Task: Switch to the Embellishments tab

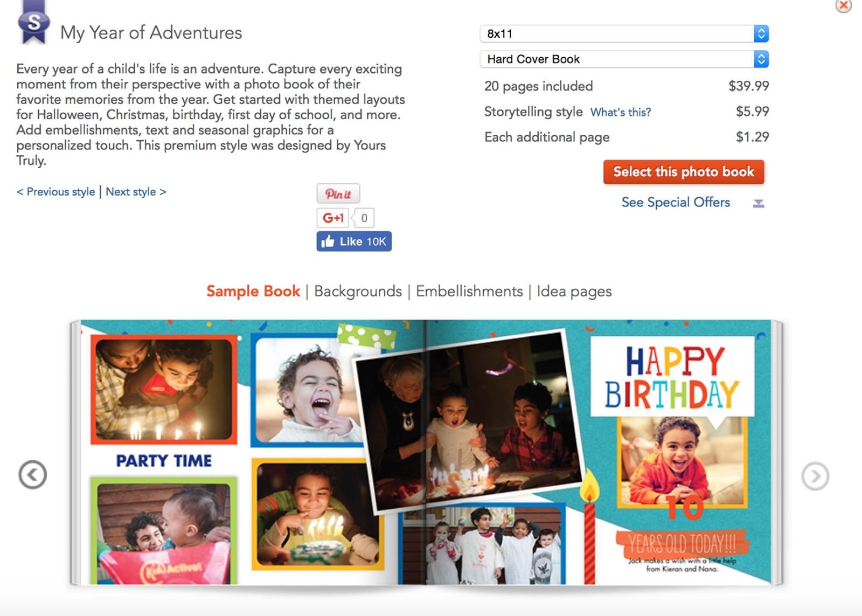Action: [469, 292]
